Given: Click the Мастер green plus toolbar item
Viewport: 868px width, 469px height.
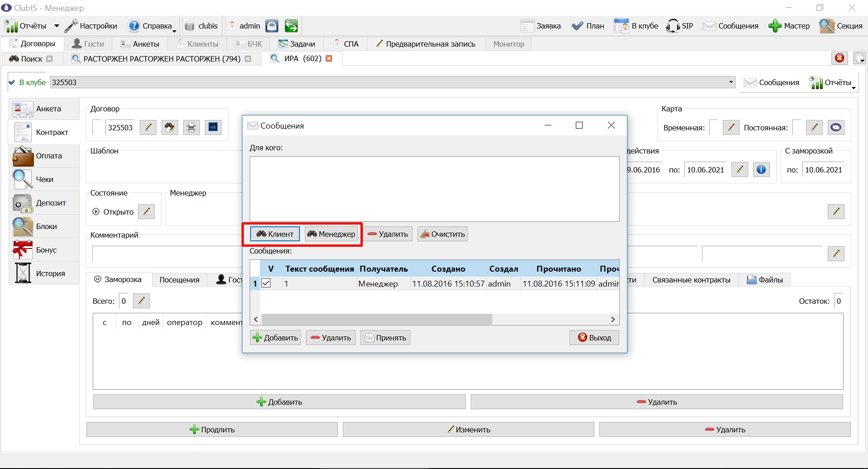Looking at the screenshot, I should pos(789,26).
